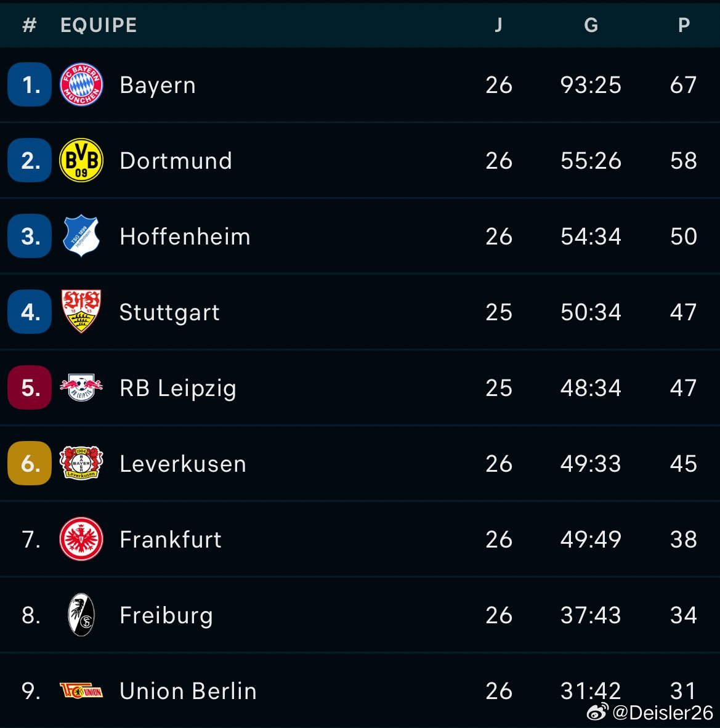Sort by the G goals column header
720x728 pixels.
591,25
